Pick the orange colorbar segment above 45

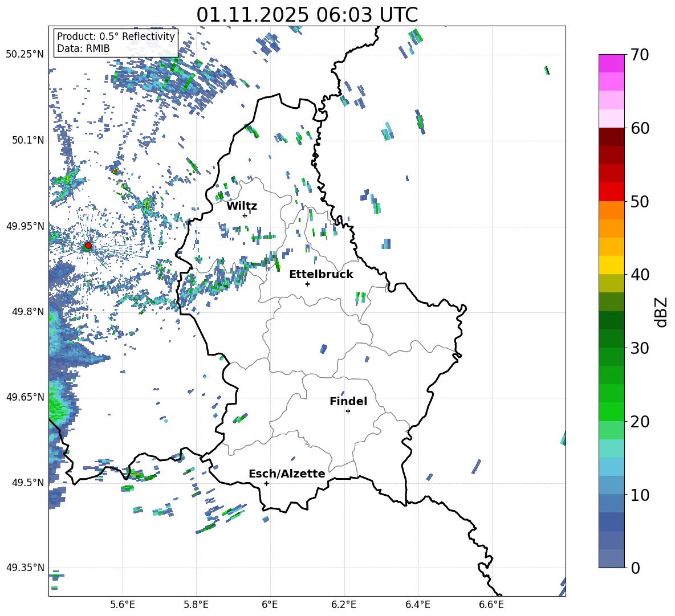612,229
